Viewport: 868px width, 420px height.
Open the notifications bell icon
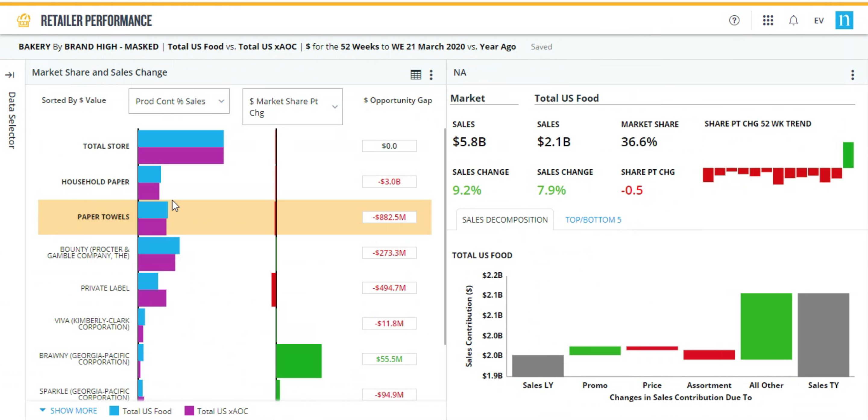click(794, 20)
